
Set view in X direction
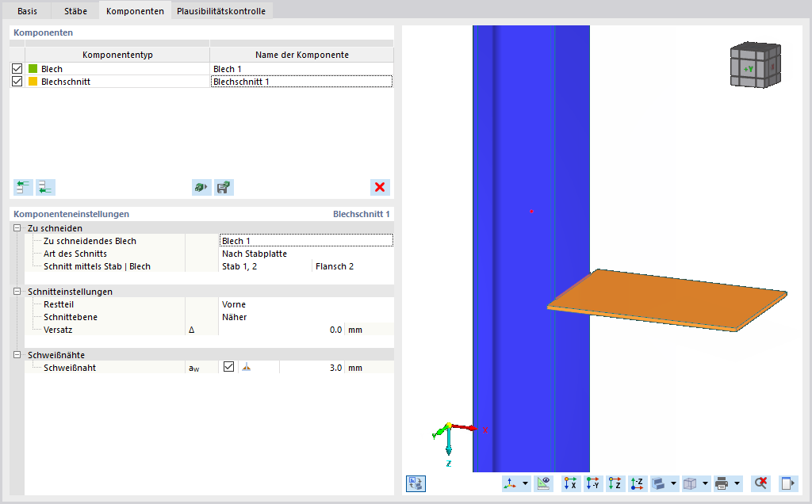tap(570, 483)
